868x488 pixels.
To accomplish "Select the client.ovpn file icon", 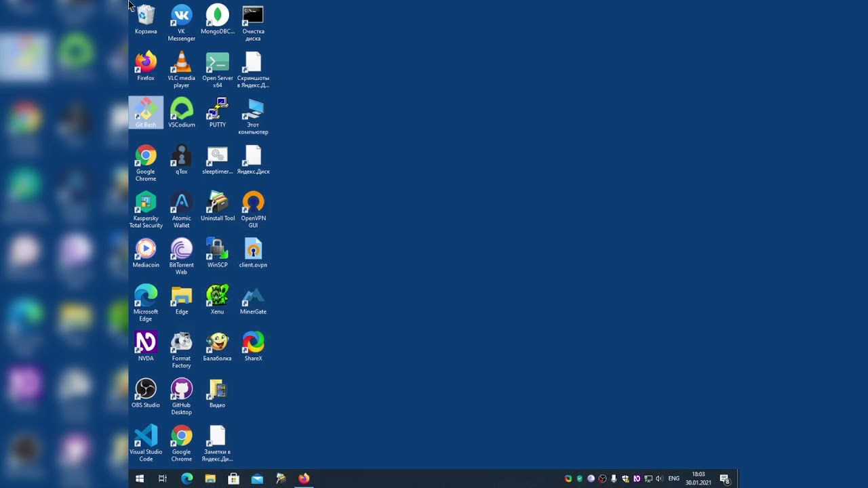I will (253, 253).
